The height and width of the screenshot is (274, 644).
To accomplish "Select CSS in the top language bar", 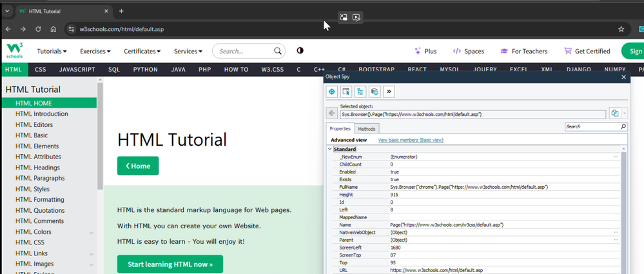I will [x=40, y=69].
